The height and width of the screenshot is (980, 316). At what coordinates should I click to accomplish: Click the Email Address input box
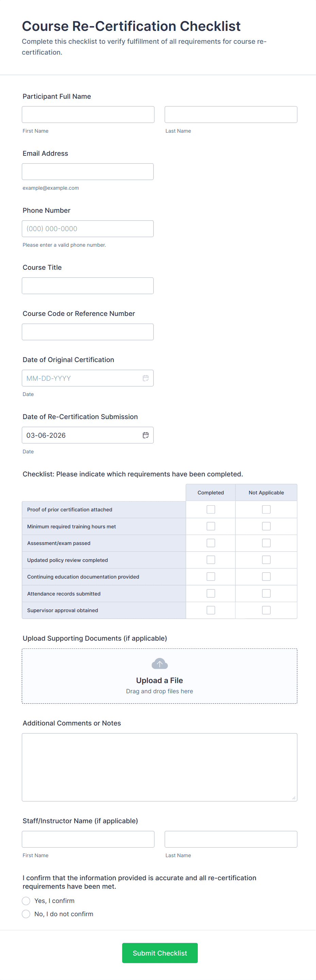point(88,172)
